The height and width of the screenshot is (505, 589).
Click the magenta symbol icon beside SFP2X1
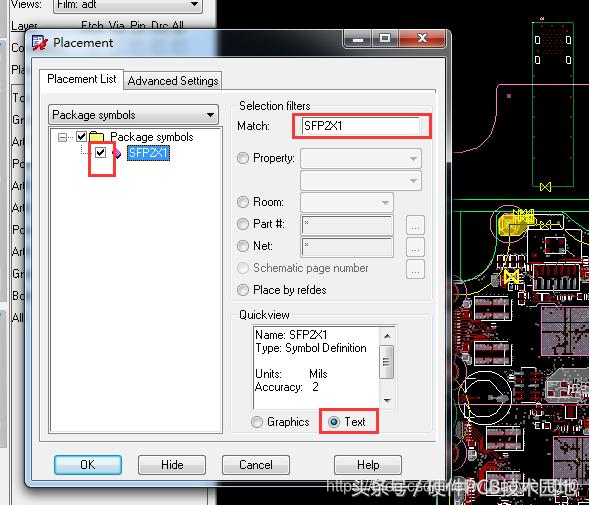(117, 153)
